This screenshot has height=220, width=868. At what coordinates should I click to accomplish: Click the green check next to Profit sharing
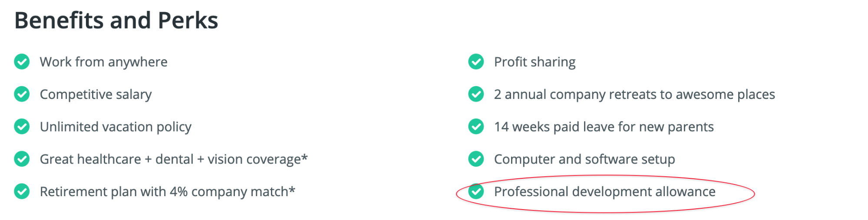[476, 62]
